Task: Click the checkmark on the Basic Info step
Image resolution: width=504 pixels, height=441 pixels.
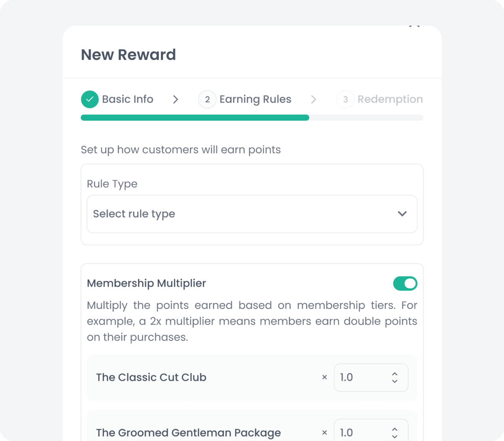Action: click(x=89, y=99)
